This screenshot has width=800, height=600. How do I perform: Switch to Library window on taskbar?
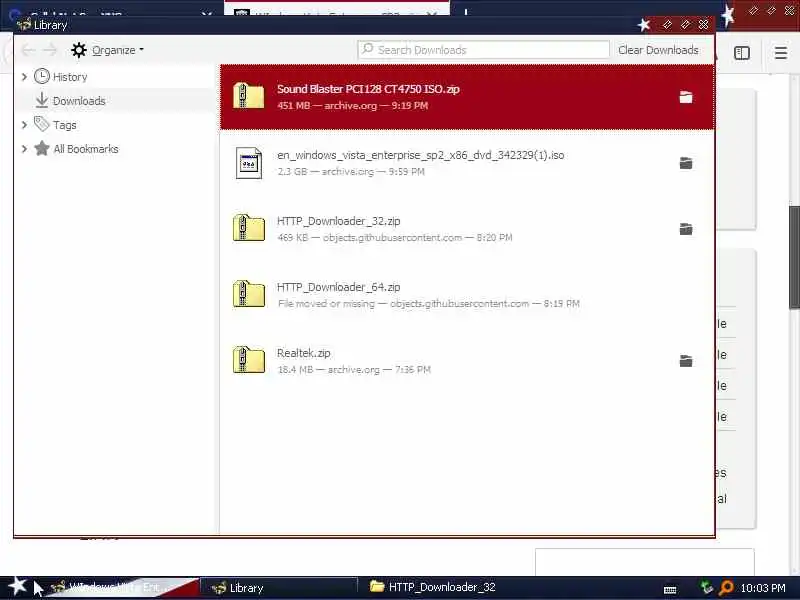(x=278, y=588)
